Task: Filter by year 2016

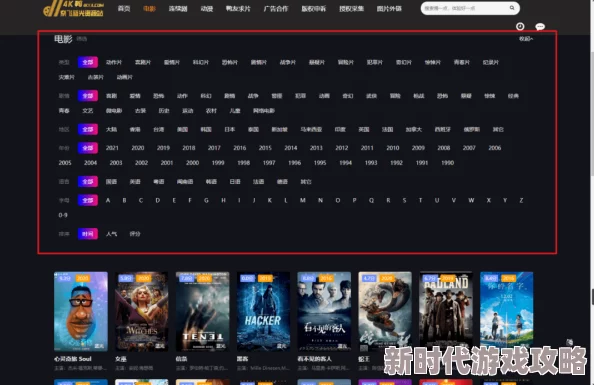Action: pos(240,148)
